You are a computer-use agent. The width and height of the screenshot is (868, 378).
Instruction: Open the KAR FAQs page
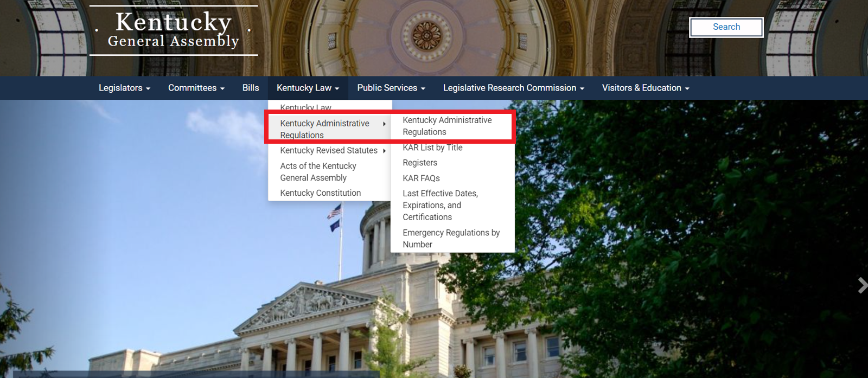(421, 178)
